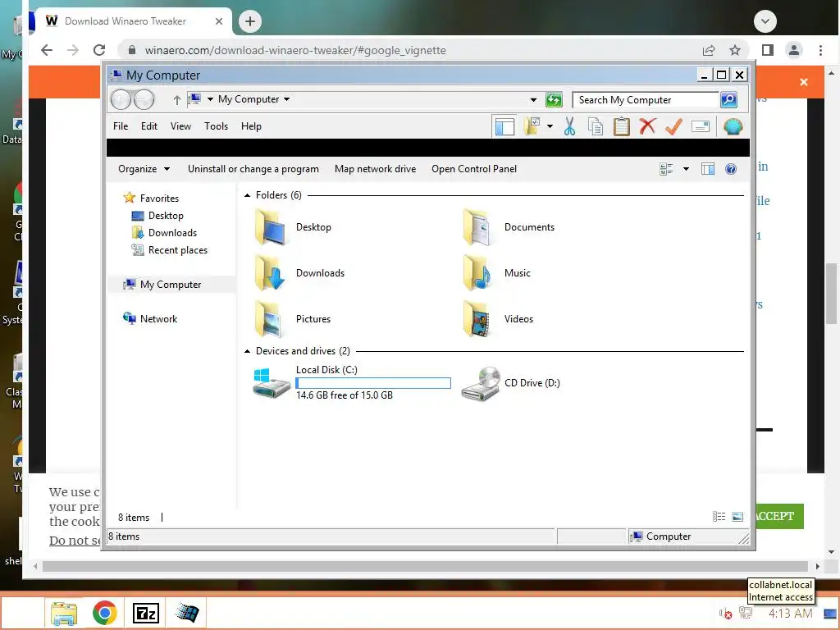Click Local Disk (C:) free space bar
Screen dimensions: 840x630
tap(373, 383)
